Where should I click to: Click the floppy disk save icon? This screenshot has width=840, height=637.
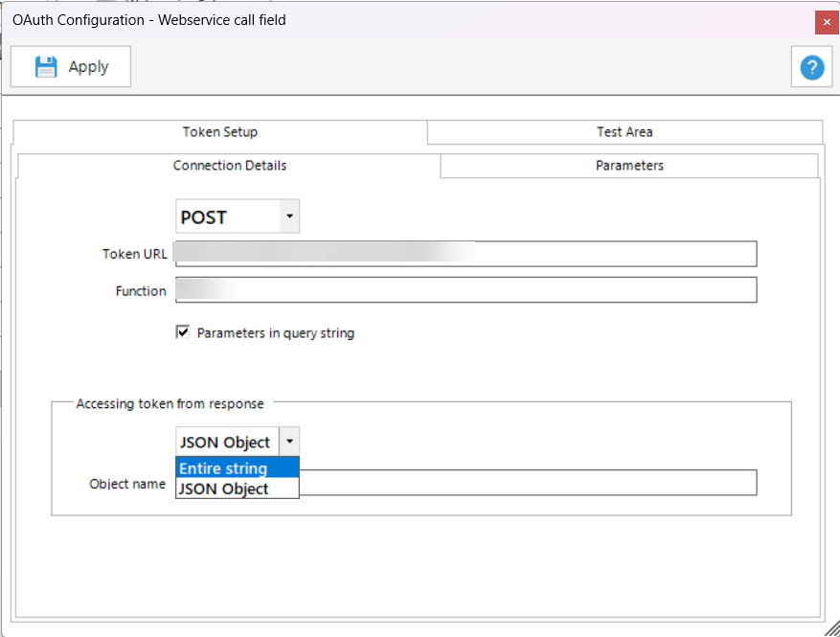(46, 67)
